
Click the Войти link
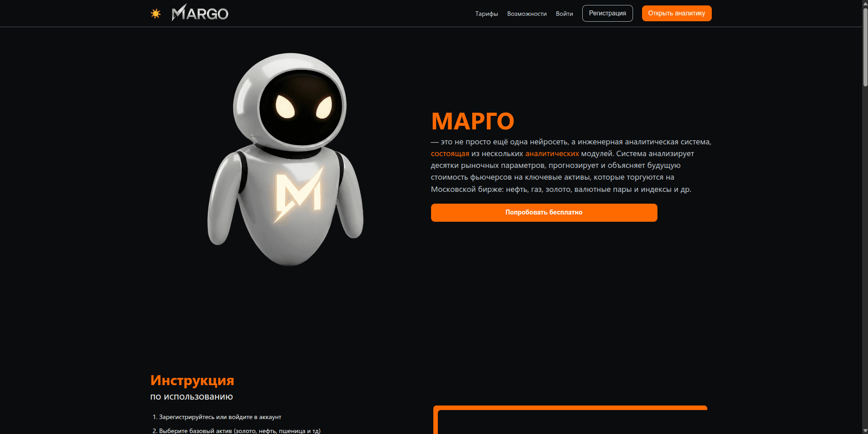(x=564, y=14)
